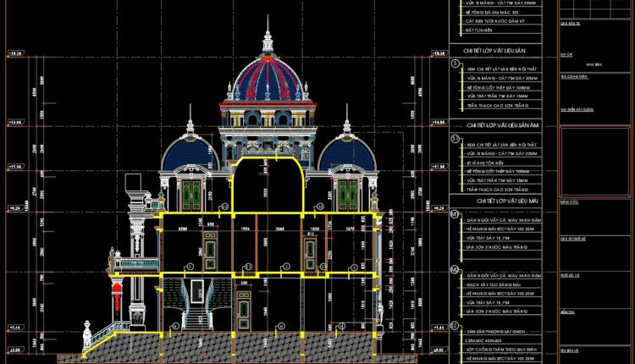This screenshot has height=364, width=635.
Task: Select the 'NINH BÌNH' address text
Action: point(594,65)
